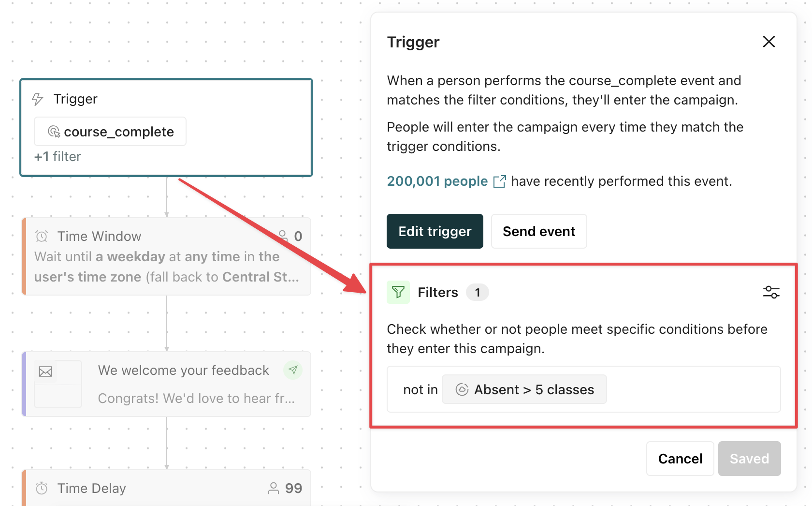Viewport: 812px width, 506px height.
Task: Click the Send event button
Action: pos(539,231)
